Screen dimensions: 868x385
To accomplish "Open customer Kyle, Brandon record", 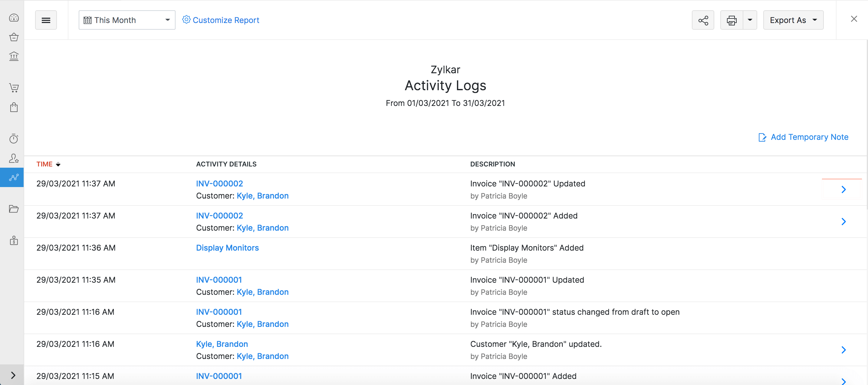I will point(262,196).
